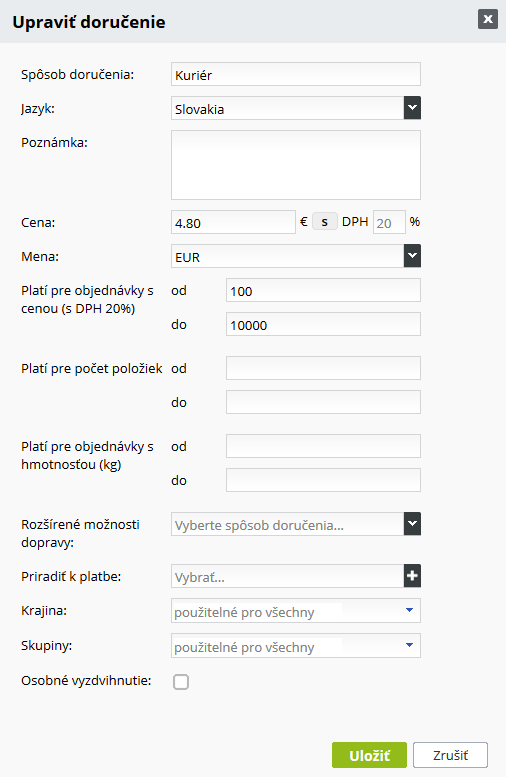Click the počet položiek 'od' field
506x777 pixels.
click(323, 368)
